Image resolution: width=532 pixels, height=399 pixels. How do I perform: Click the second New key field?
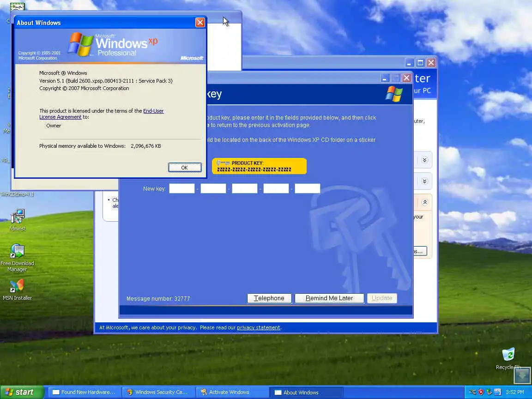(213, 188)
